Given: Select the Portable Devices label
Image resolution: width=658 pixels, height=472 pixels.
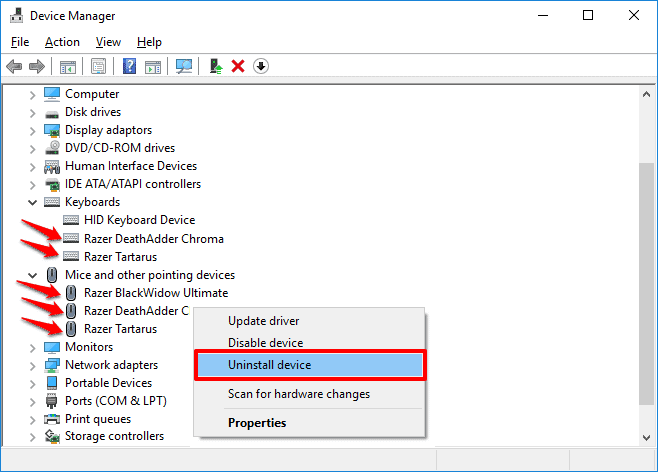Looking at the screenshot, I should 108,383.
